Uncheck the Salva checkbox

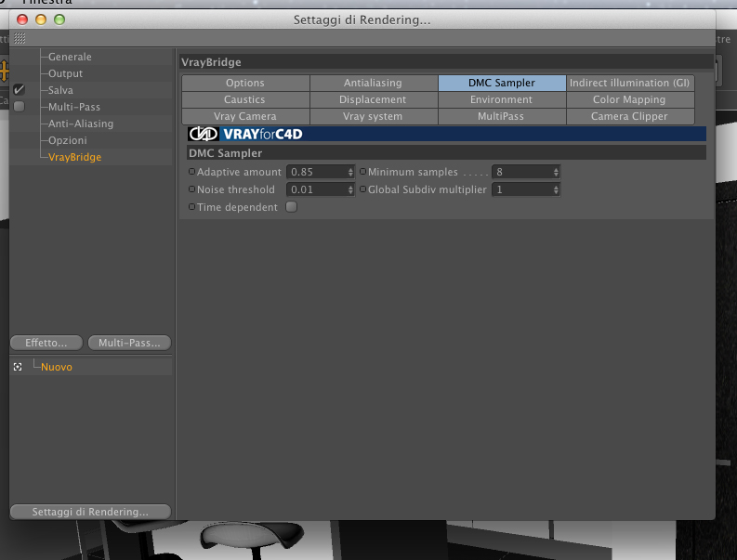[x=19, y=90]
